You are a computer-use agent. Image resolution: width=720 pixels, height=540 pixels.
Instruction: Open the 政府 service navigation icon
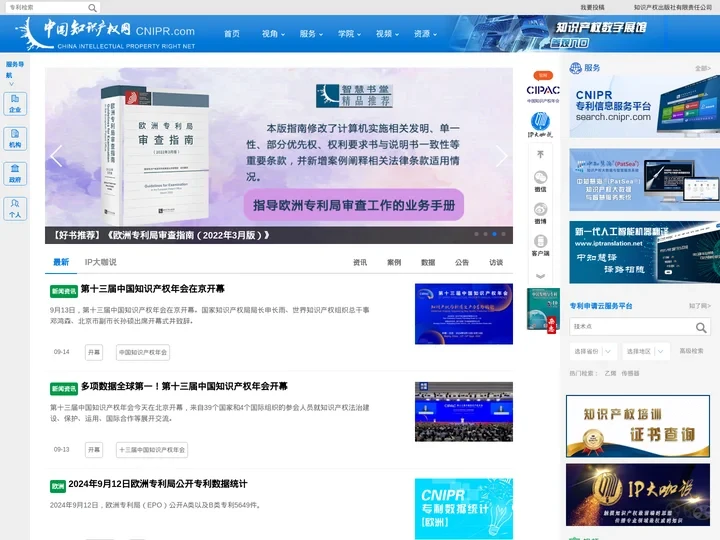pyautogui.click(x=15, y=174)
